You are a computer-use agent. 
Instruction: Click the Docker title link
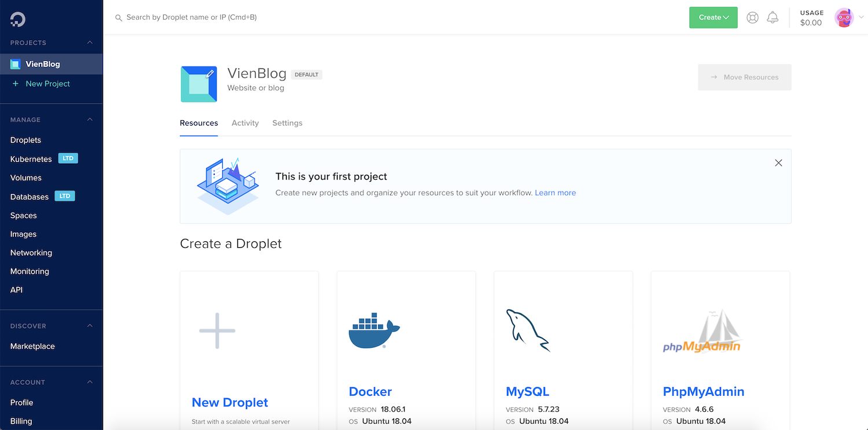370,392
